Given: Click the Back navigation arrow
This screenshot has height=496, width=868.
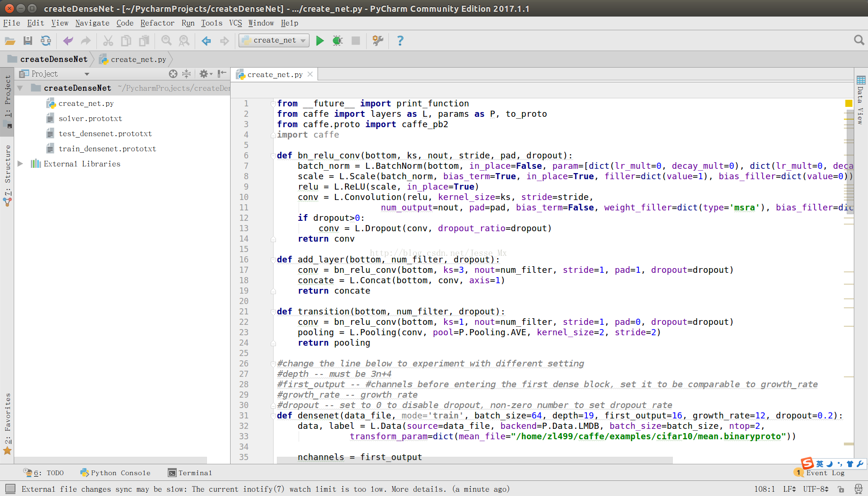Looking at the screenshot, I should tap(206, 41).
